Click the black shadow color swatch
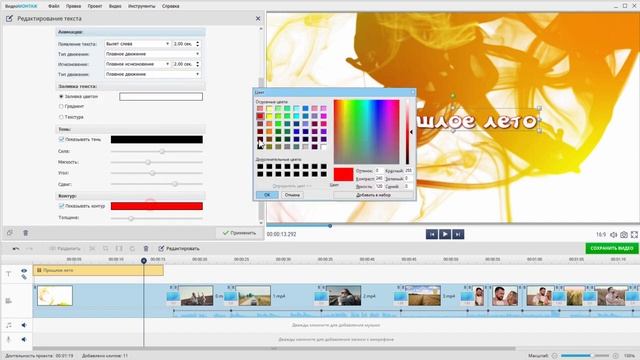 (157, 140)
